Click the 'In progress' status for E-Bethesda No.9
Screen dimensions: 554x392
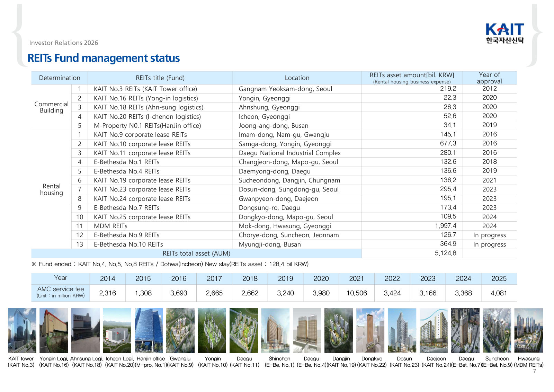490,235
